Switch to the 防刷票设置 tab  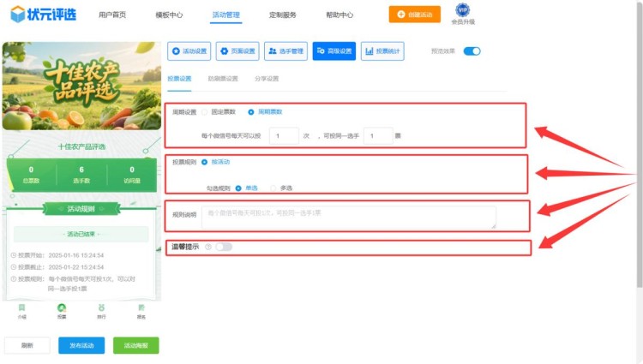click(x=223, y=79)
